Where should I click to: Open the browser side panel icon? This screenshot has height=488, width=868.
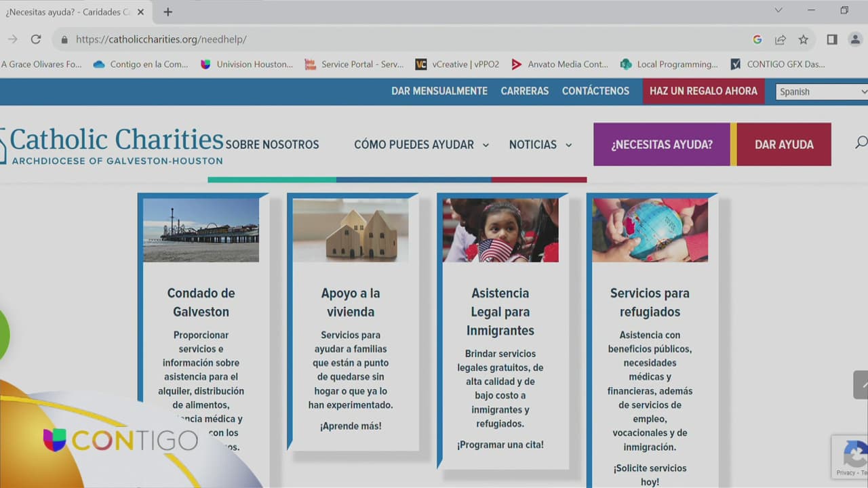coord(832,39)
